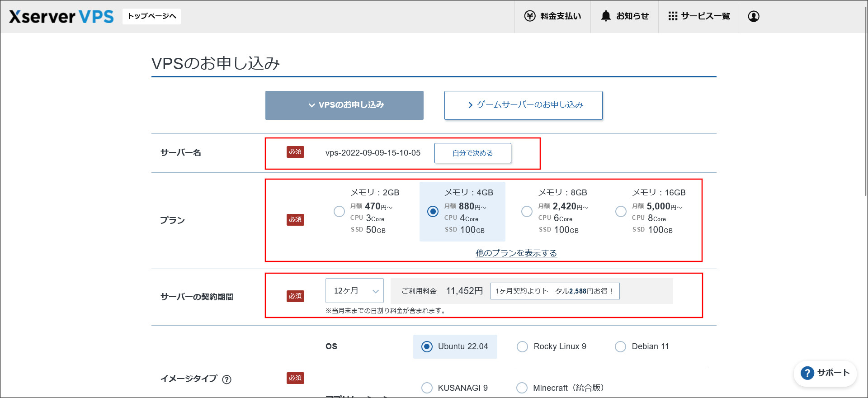Click 他のプランを表示する link
Viewport: 868px width, 398px height.
[x=516, y=253]
